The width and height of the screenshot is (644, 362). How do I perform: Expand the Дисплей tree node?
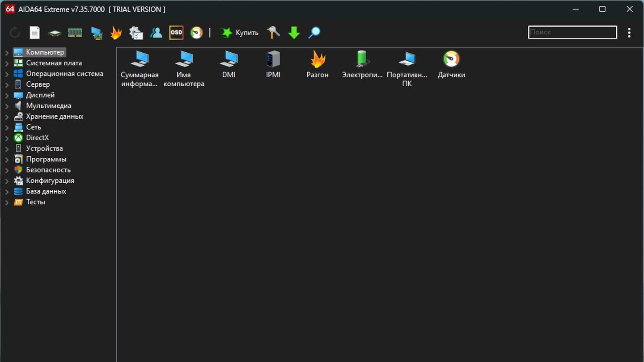click(x=7, y=96)
